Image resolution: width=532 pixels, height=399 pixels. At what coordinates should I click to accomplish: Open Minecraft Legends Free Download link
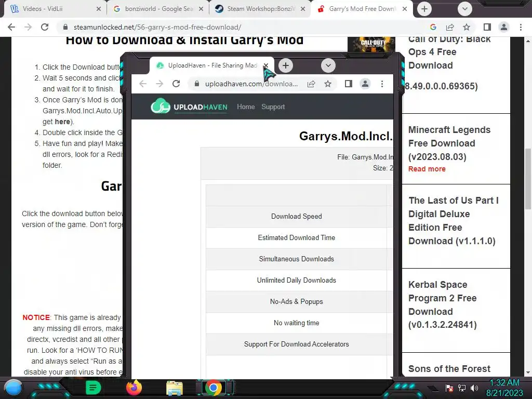click(449, 143)
